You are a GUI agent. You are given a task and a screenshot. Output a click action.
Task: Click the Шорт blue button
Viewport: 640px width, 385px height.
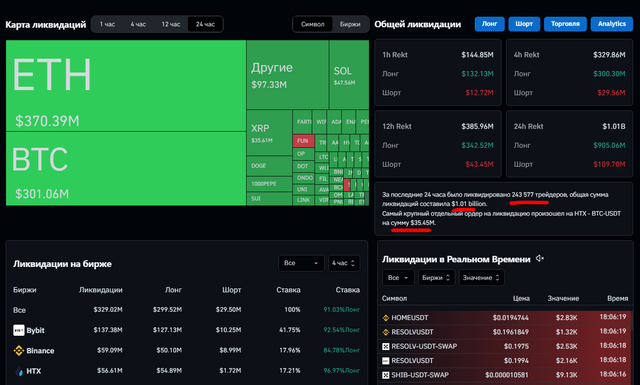pyautogui.click(x=524, y=24)
